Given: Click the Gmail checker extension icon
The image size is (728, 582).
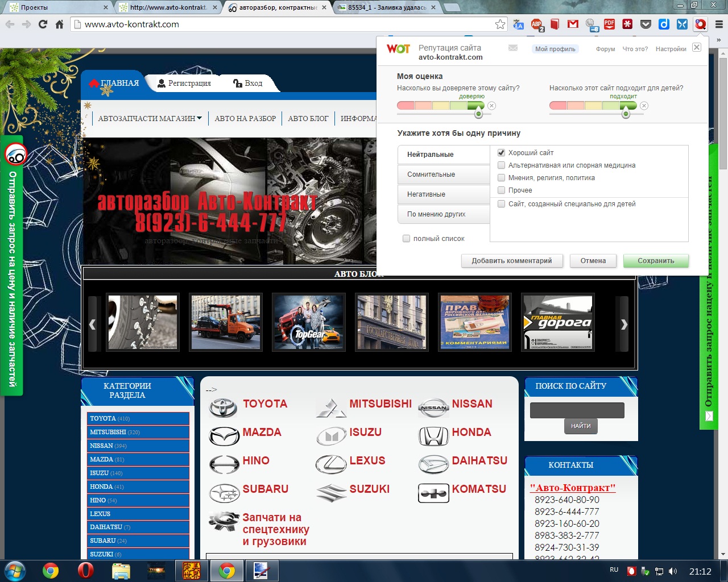Looking at the screenshot, I should coord(573,24).
